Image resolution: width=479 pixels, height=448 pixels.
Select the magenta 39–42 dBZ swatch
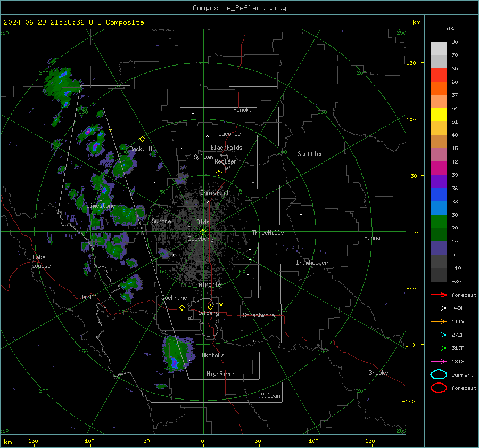click(x=439, y=168)
